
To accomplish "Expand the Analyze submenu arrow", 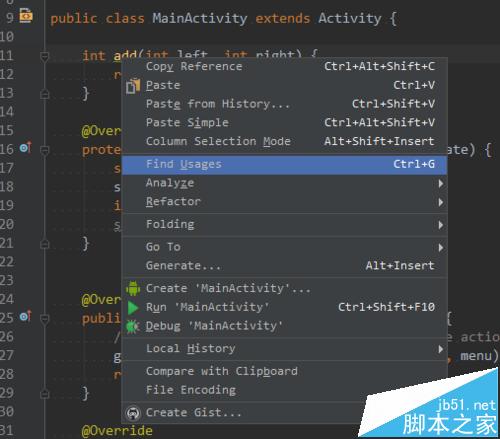I will point(441,183).
